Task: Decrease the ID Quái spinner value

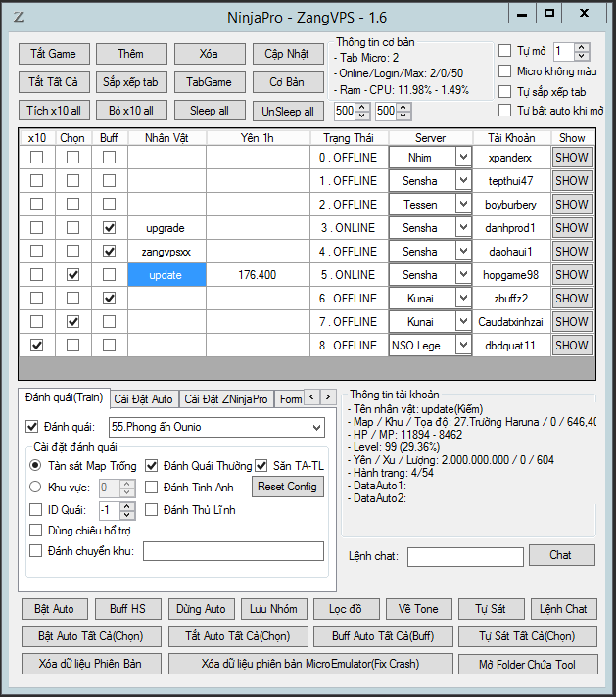Action: [127, 514]
